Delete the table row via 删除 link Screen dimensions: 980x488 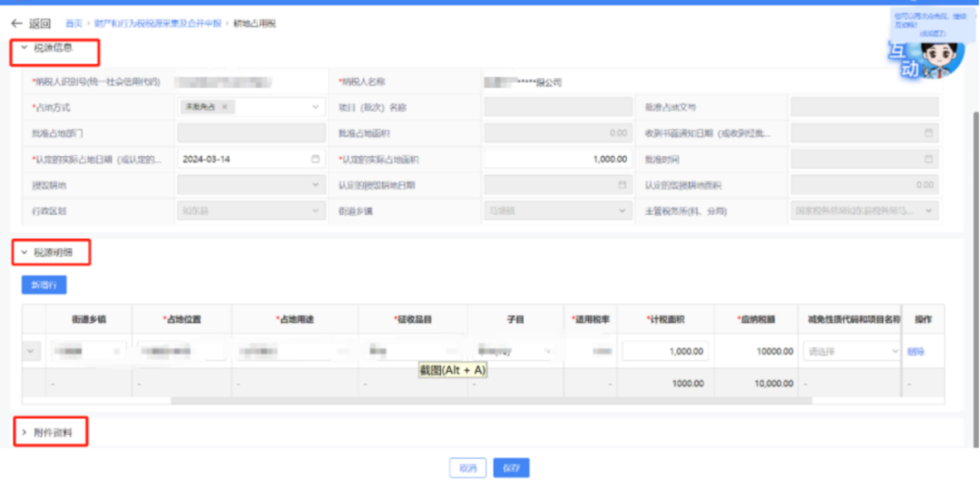pos(916,351)
